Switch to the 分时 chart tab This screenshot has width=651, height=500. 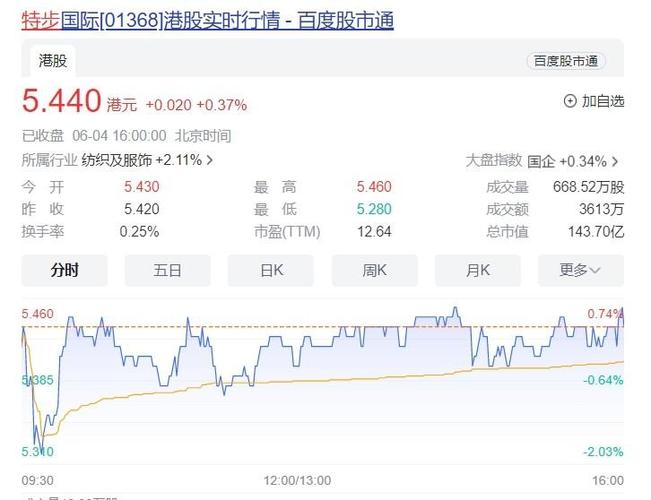64,270
